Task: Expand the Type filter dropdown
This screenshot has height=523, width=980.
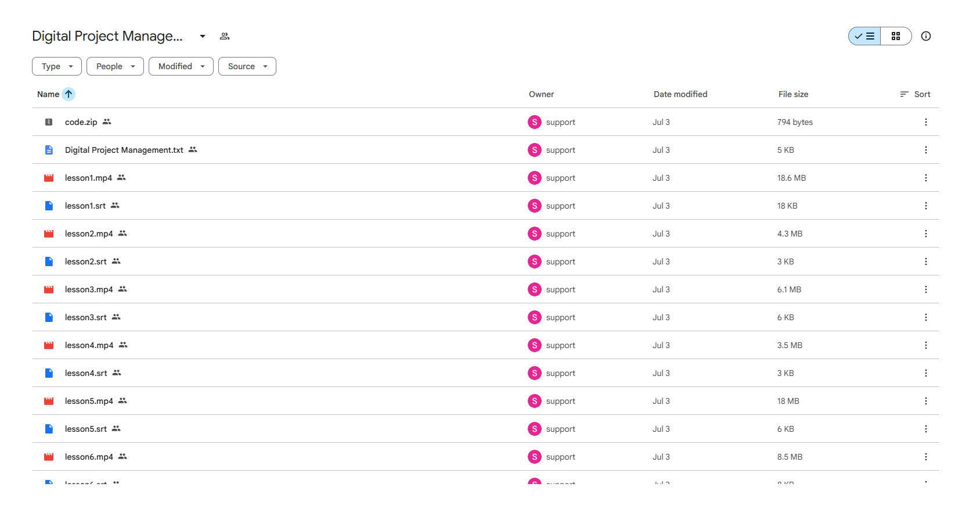Action: click(x=57, y=66)
